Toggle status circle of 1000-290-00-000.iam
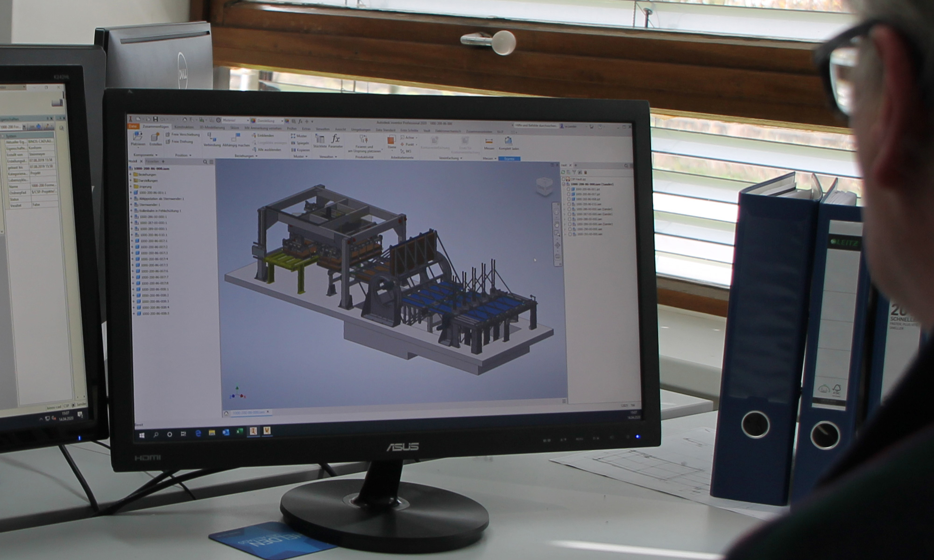The height and width of the screenshot is (560, 934). [570, 229]
